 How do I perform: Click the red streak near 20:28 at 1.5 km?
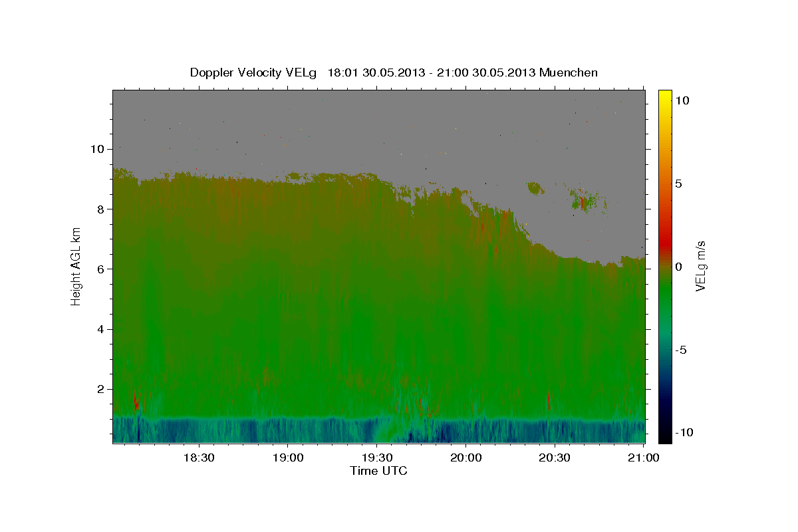[x=549, y=401]
